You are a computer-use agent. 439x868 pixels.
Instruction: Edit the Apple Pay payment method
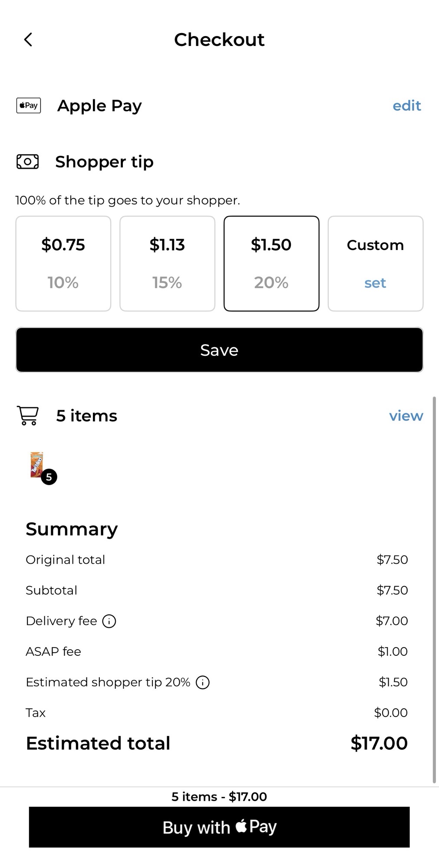(x=406, y=105)
